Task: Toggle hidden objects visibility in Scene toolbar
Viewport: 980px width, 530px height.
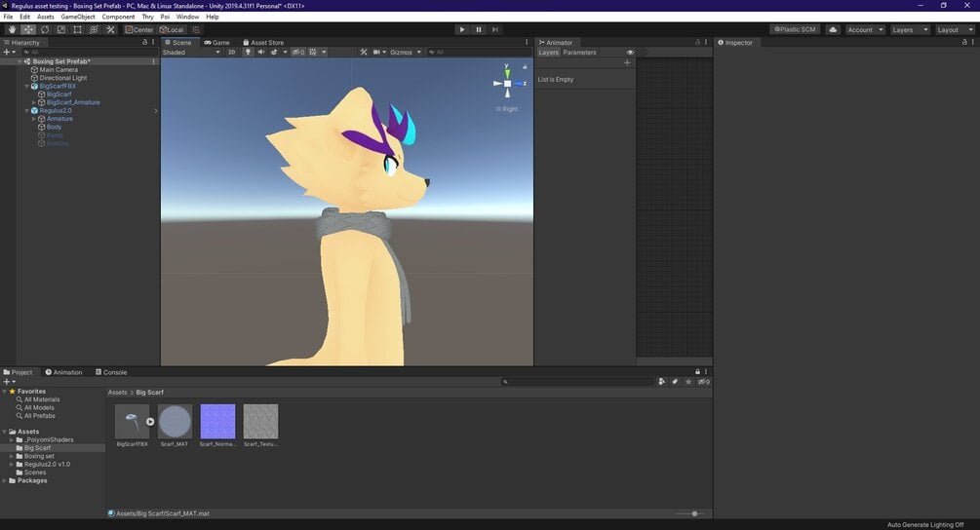Action: (x=298, y=53)
